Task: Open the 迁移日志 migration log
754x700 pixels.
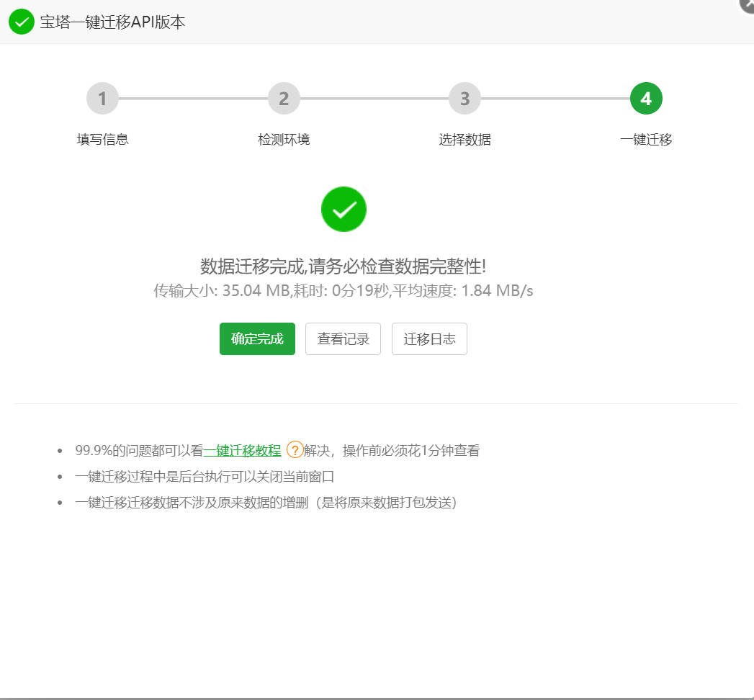Action: (429, 338)
